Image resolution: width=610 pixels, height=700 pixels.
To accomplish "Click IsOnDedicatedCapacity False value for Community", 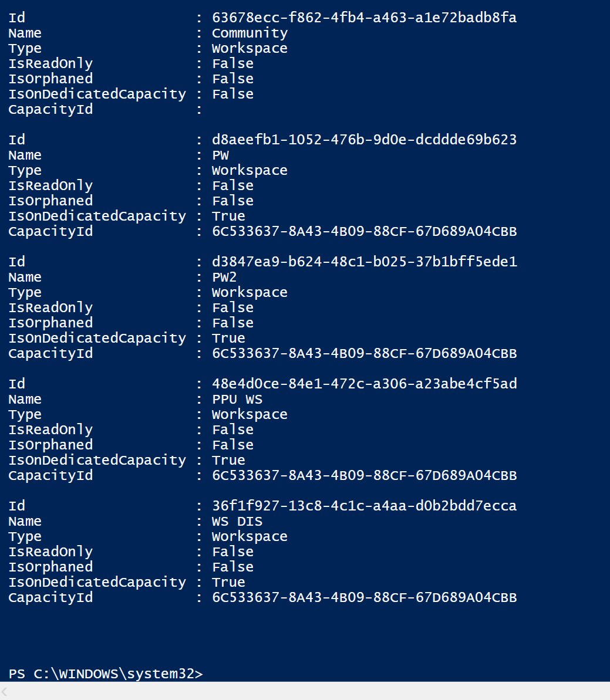I will tap(232, 94).
